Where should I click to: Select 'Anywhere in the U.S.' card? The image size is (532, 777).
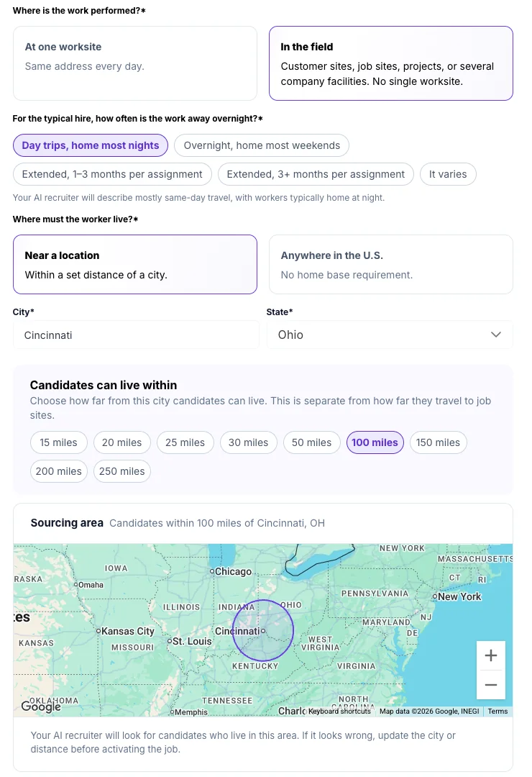[x=391, y=265]
